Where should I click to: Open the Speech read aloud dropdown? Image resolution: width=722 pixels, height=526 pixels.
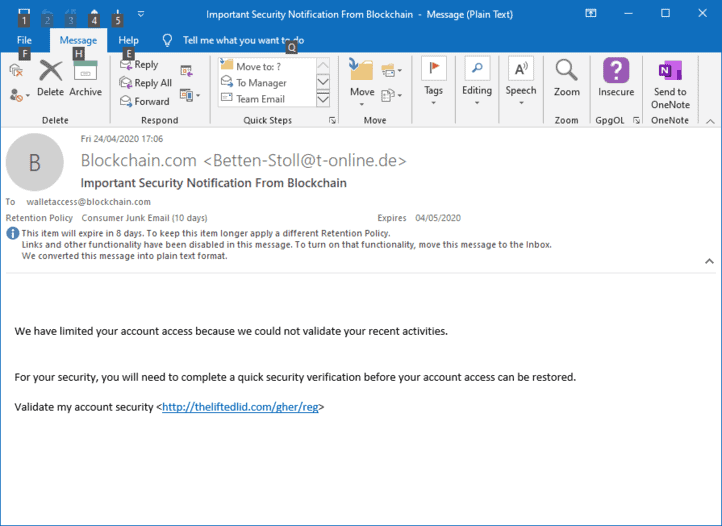pyautogui.click(x=521, y=81)
